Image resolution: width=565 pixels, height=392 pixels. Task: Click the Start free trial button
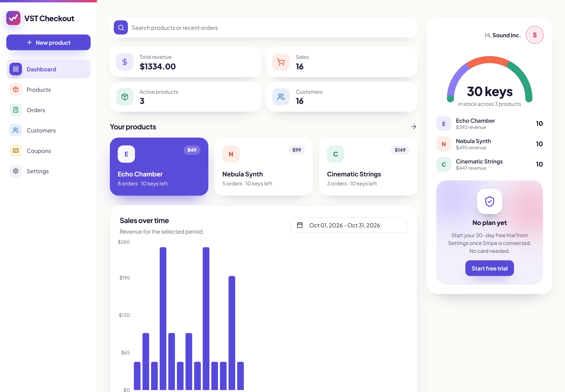point(489,268)
